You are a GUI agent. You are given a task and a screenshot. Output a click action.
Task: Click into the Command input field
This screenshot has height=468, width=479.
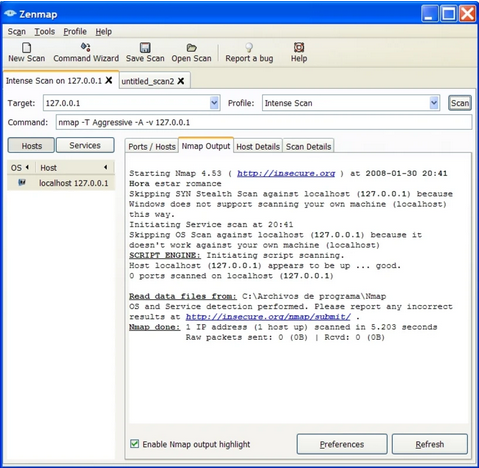(264, 122)
